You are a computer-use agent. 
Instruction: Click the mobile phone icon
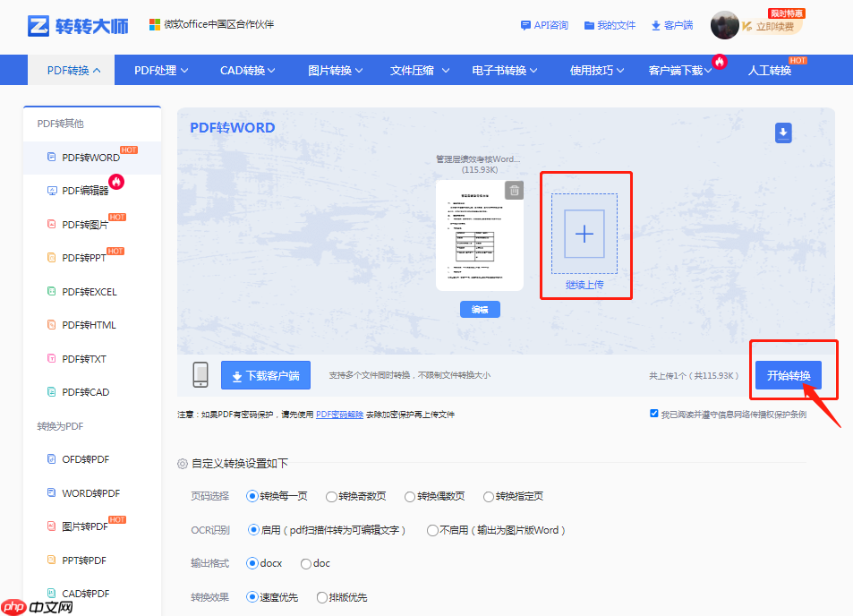[x=200, y=374]
